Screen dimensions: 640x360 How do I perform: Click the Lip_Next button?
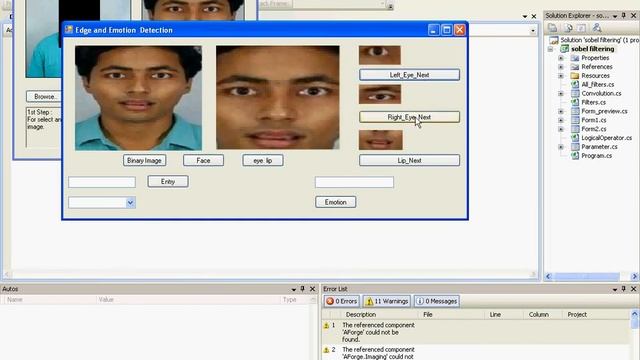point(409,160)
